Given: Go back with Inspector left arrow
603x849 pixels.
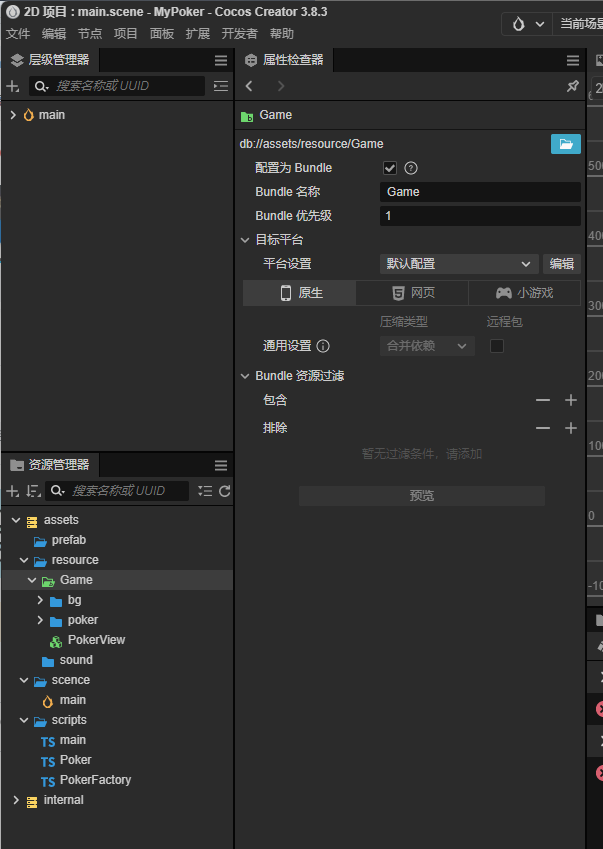Looking at the screenshot, I should (x=249, y=86).
